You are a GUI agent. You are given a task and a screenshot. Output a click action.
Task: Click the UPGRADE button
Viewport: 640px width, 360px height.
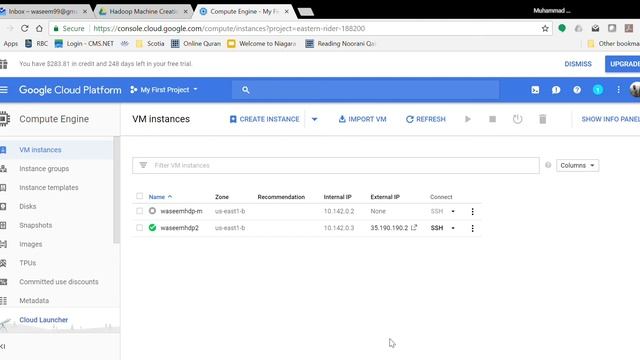[622, 64]
